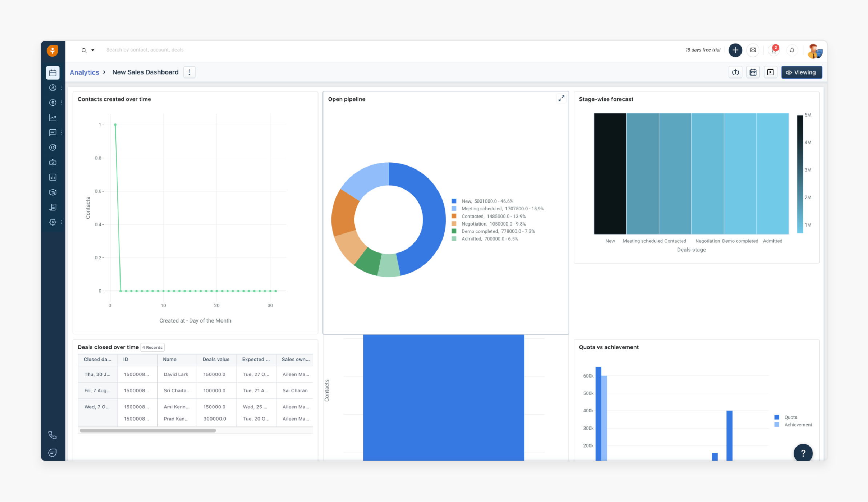Viewport: 868px width, 502px height.
Task: Toggle Negotiation legend item in pipeline
Action: (489, 224)
